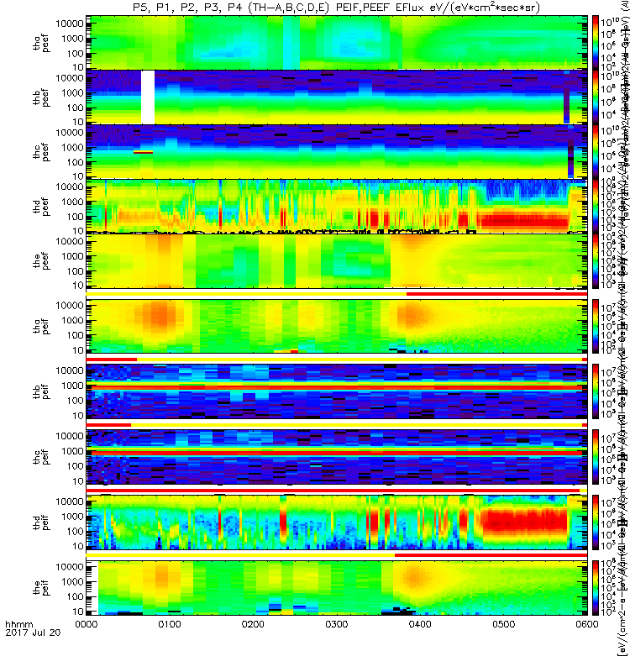Click the 'thb peef' panel label
Viewport: 630px width, 672px height.
tap(41, 97)
